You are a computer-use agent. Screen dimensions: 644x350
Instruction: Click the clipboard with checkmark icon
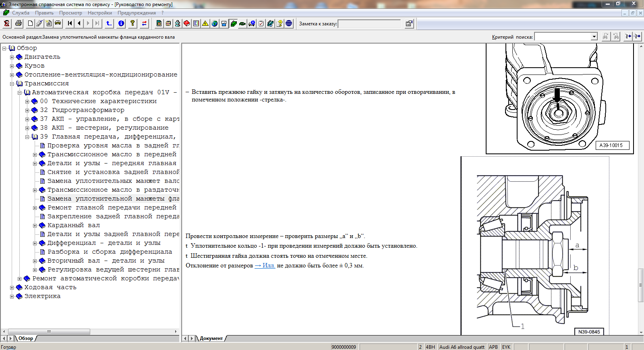(261, 23)
